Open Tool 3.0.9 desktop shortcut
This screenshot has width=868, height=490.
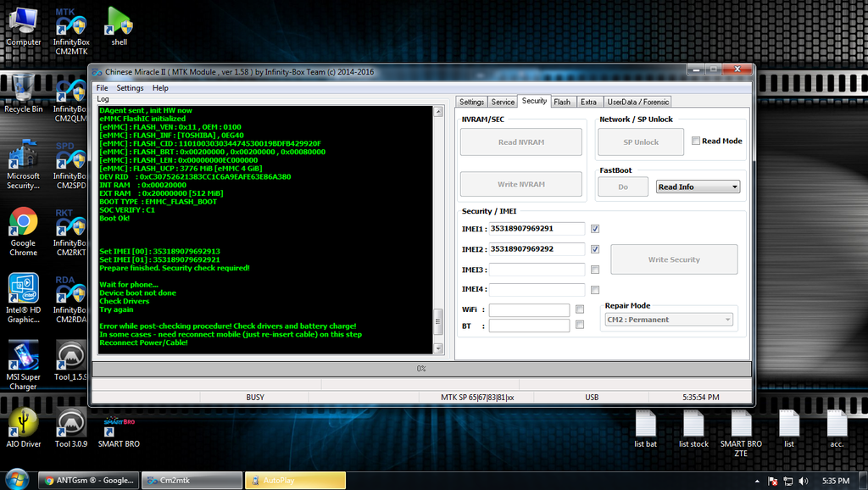click(71, 428)
